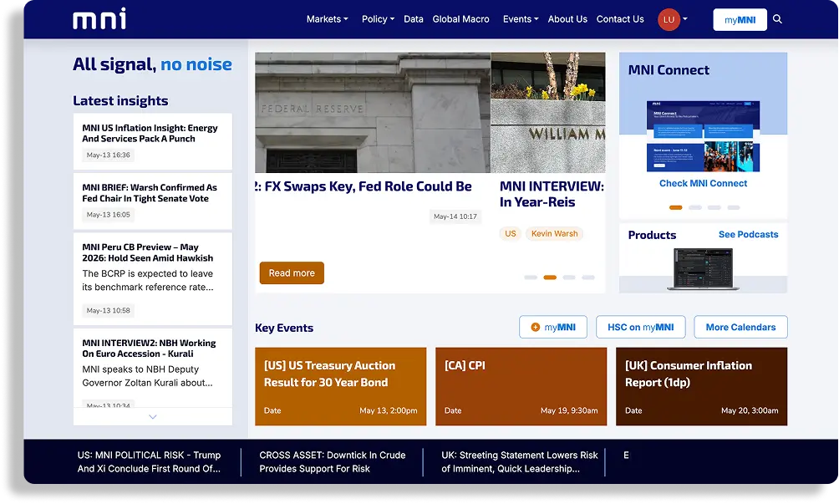Image resolution: width=839 pixels, height=504 pixels.
Task: Click the May 13, 2:00pm event date
Action: tap(389, 410)
